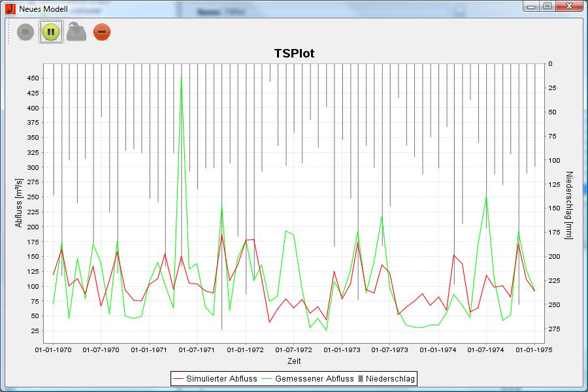
Task: Click the Niederschlag legend label
Action: (x=390, y=378)
